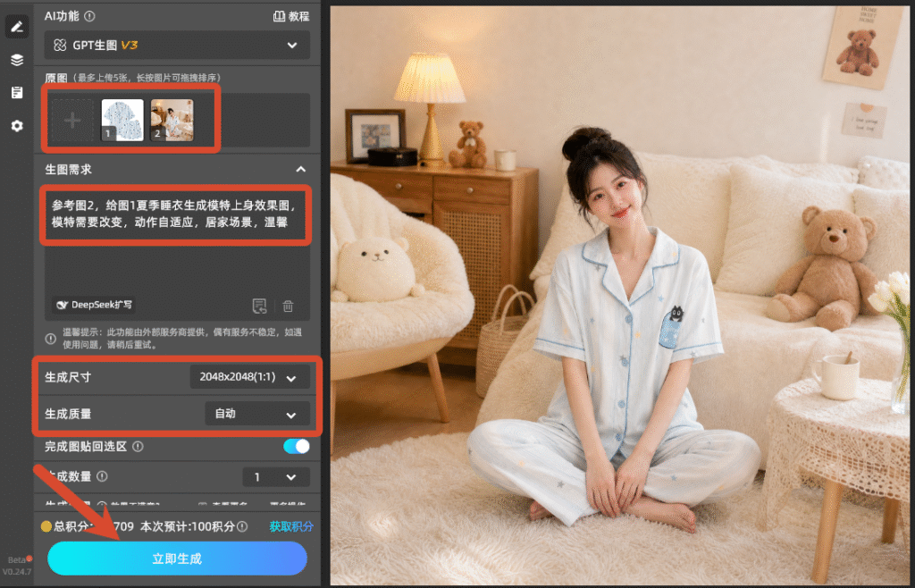Image resolution: width=915 pixels, height=588 pixels.
Task: Click info icon beside 完成图贴回选区
Action: coord(138,447)
